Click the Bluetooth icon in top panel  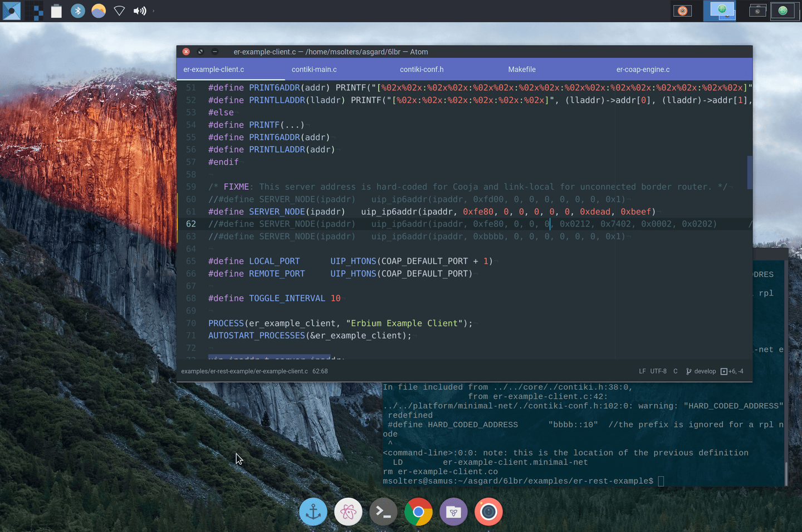(x=78, y=11)
